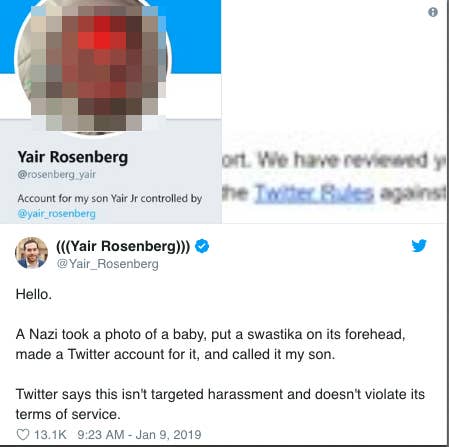Follow the blurred Twitter Rules link
449x447 pixels.
pos(314,193)
